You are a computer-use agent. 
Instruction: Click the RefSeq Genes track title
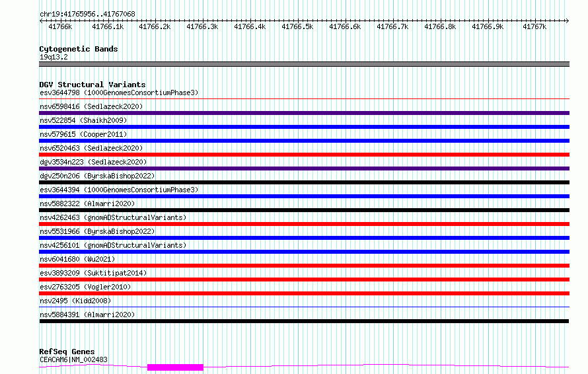(67, 352)
